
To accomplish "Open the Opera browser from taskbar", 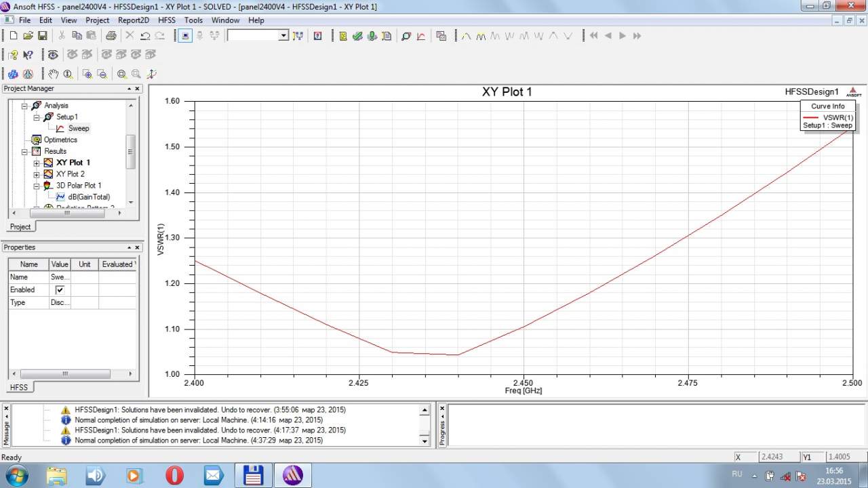I will (x=174, y=476).
